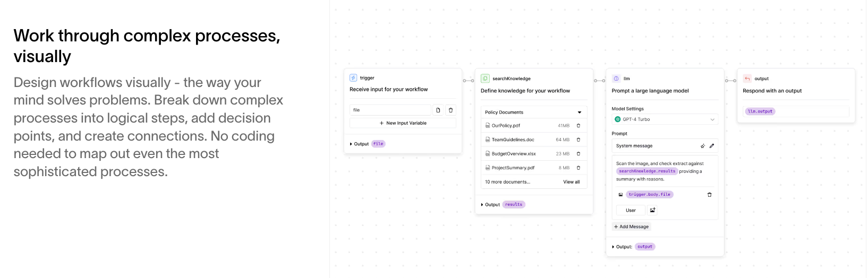Viewport: 868px width, 278px height.
Task: Click the 'Work through complex processes, visually' heading
Action: [x=147, y=46]
